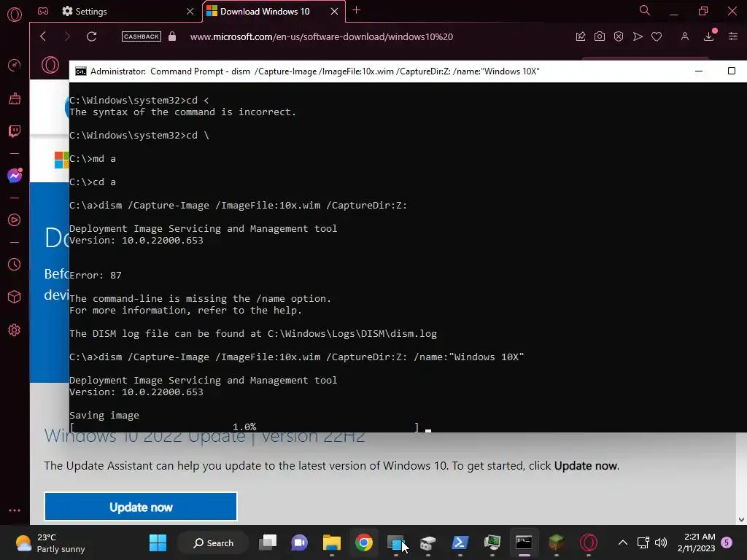This screenshot has height=560, width=747.
Task: Select Command Prompt in the taskbar
Action: click(x=524, y=542)
